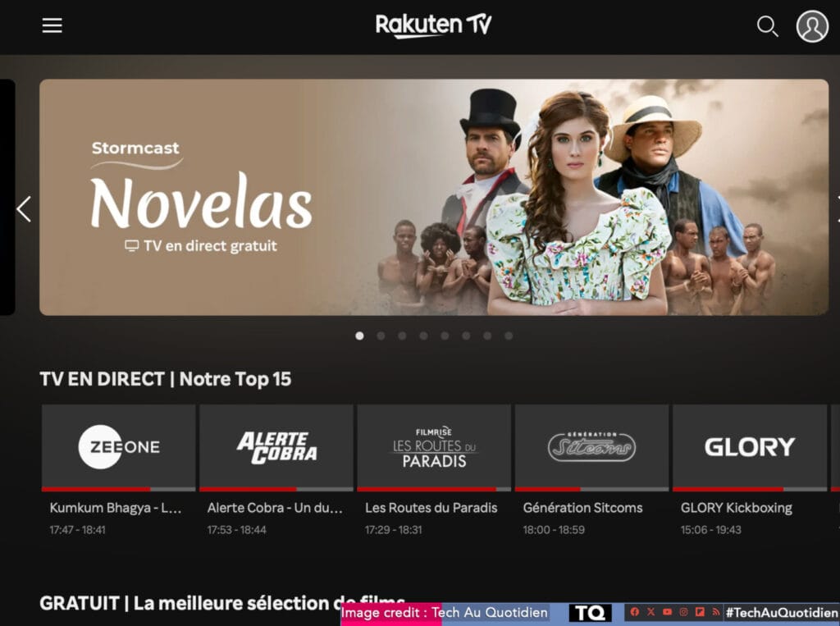Click the X icon in footer overlay
The height and width of the screenshot is (626, 840).
(x=651, y=611)
